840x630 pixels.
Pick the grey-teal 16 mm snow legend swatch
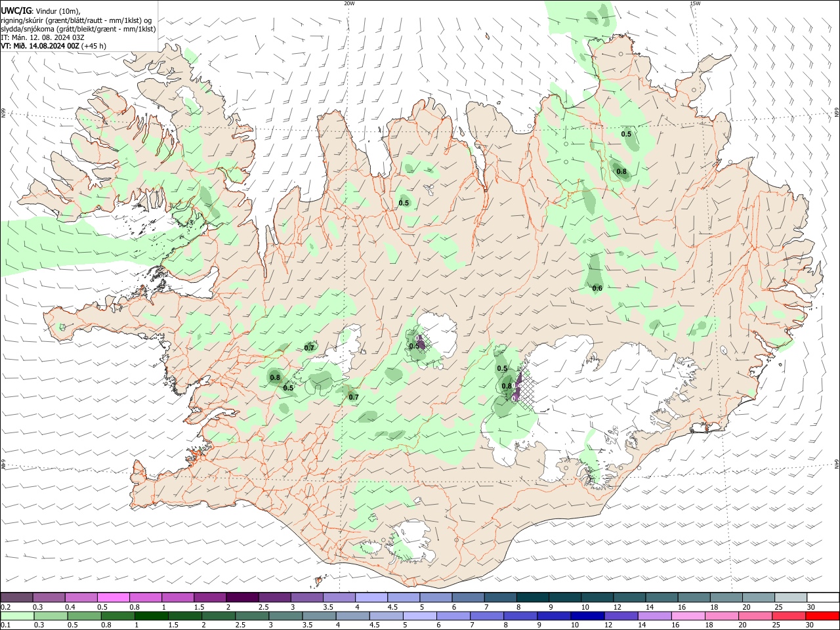point(692,597)
